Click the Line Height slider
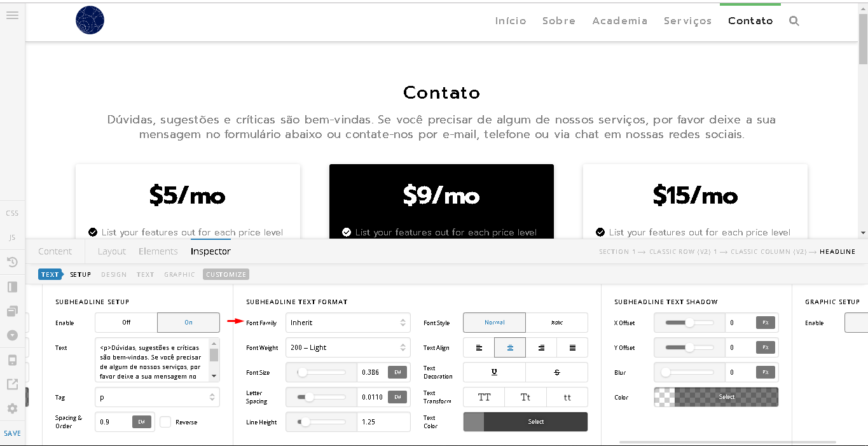 click(321, 422)
